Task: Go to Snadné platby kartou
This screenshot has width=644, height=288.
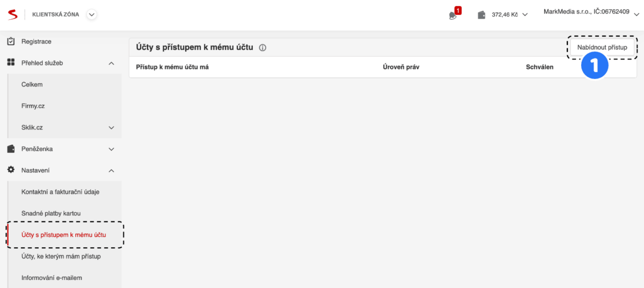Action: (x=50, y=213)
